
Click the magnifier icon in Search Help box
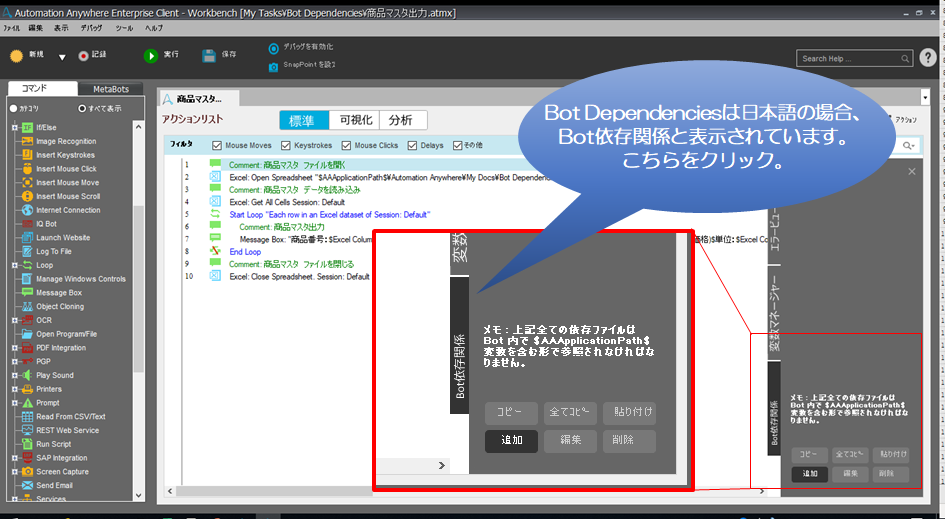(x=905, y=58)
